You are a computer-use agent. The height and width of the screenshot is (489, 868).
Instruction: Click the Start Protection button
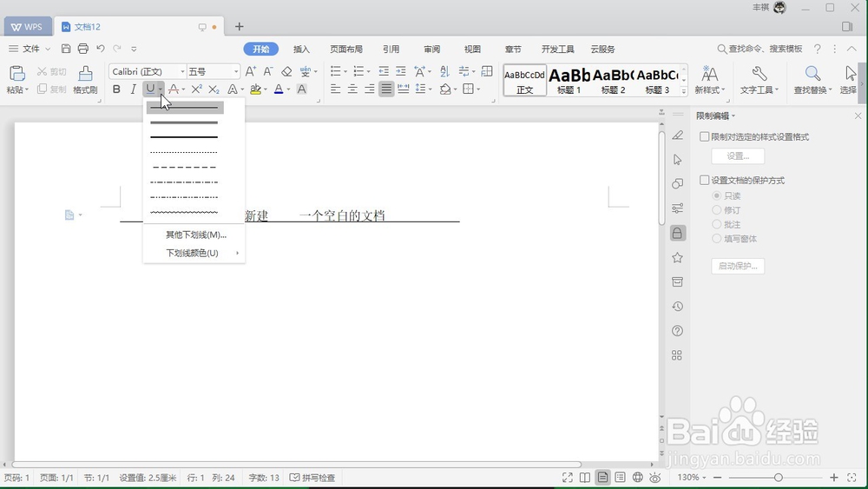point(738,266)
